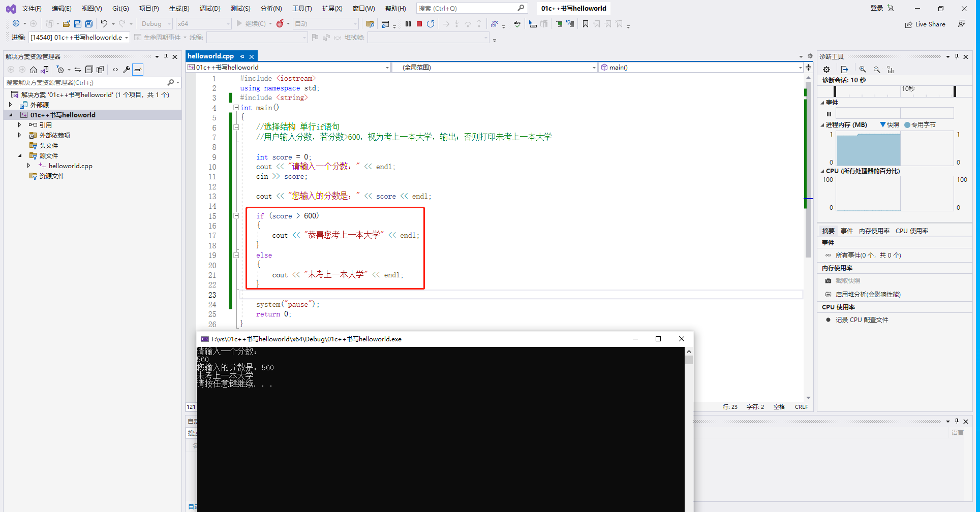Image resolution: width=980 pixels, height=512 pixels.
Task: Zoom out on the diagnostics timeline
Action: point(877,70)
